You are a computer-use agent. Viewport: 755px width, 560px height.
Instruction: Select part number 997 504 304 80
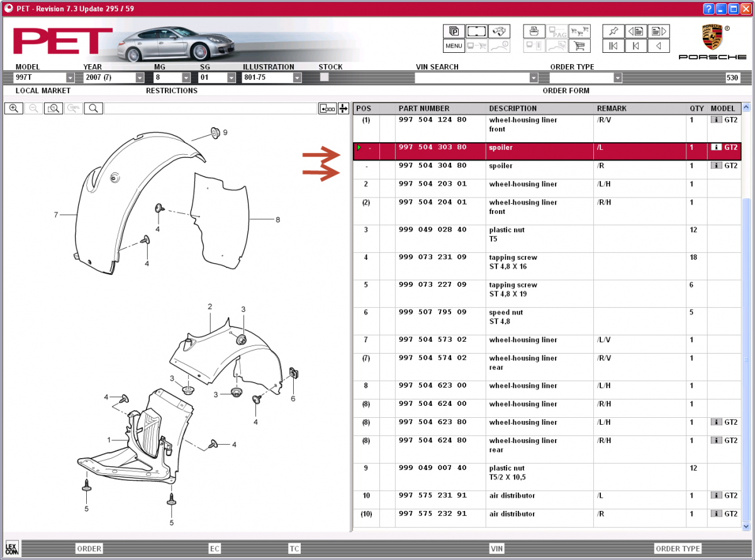pyautogui.click(x=433, y=165)
